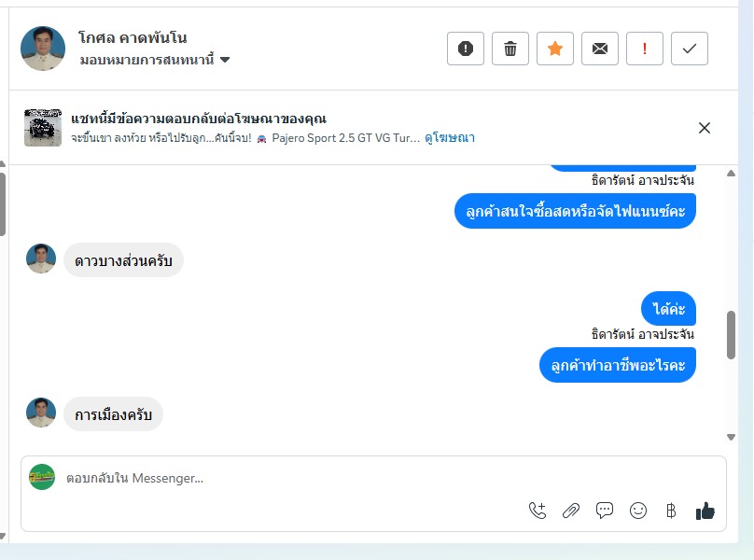The width and height of the screenshot is (754, 560).
Task: Open saved replies speech bubble icon
Action: (605, 510)
